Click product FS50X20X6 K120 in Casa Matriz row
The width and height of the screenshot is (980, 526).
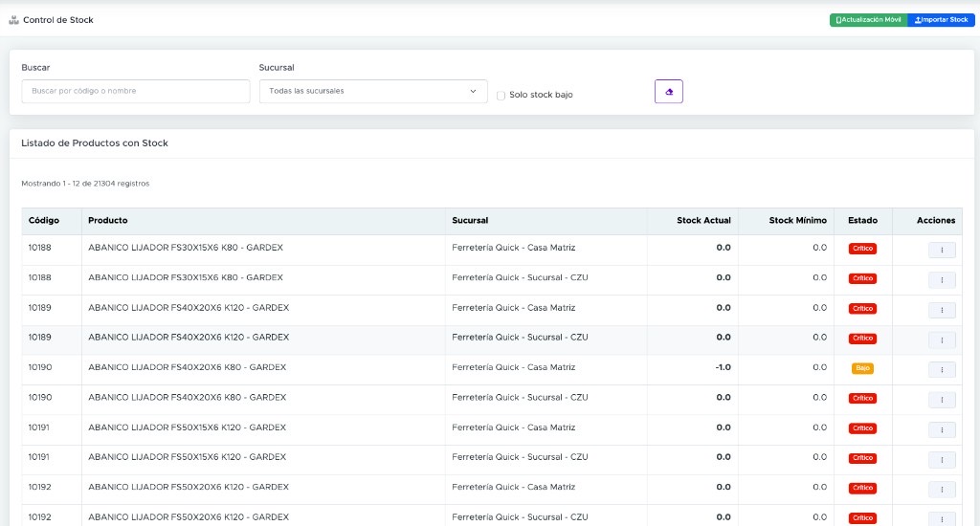coord(189,487)
